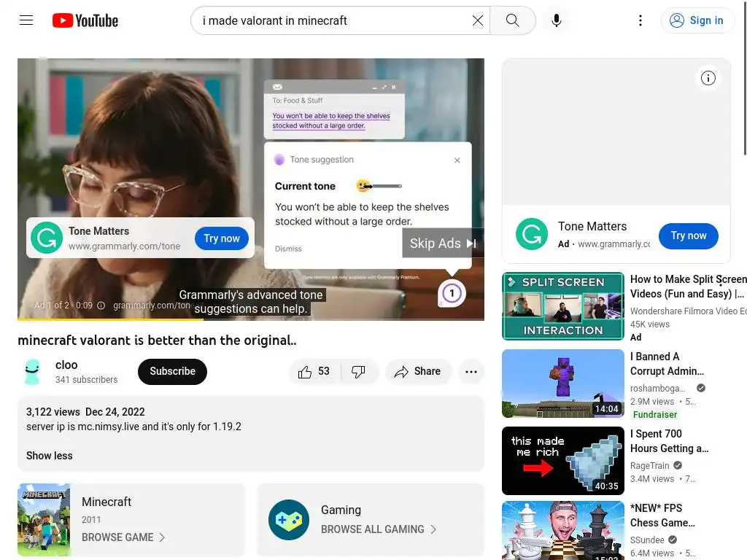Open I Spent 700 Hours Getting title
The height and width of the screenshot is (560, 747).
669,441
